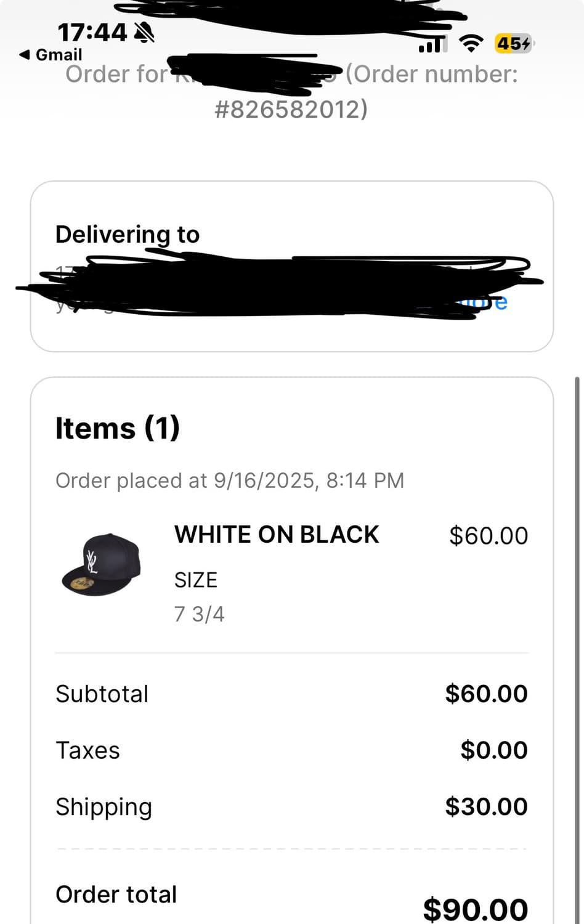Tap the silent mode bell icon
The width and height of the screenshot is (584, 924).
point(144,31)
